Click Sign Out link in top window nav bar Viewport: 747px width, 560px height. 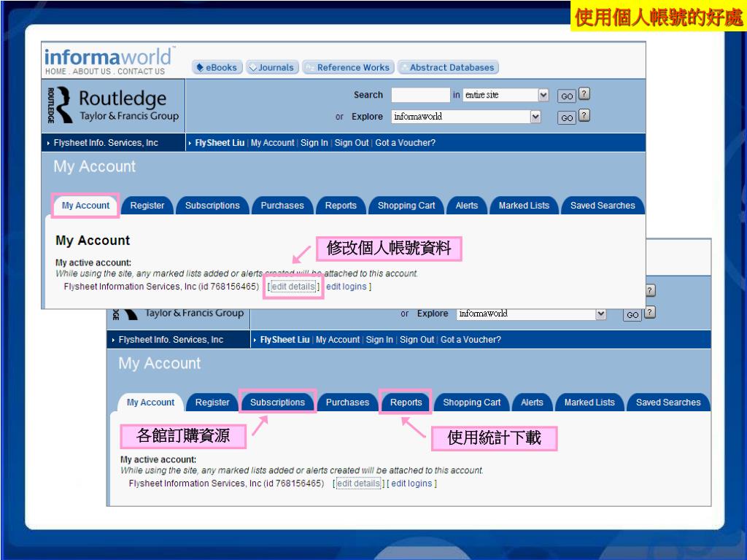click(x=352, y=143)
